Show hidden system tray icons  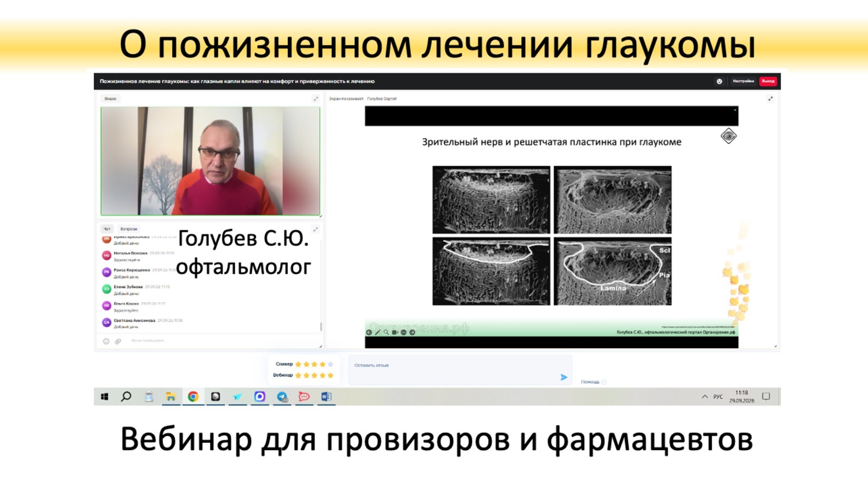(704, 397)
